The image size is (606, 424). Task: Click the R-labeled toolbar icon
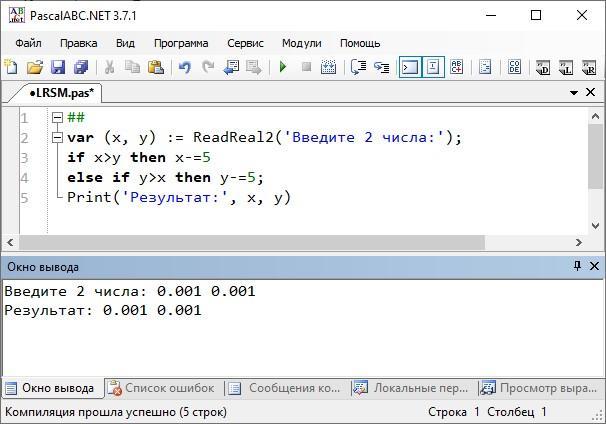[x=589, y=67]
